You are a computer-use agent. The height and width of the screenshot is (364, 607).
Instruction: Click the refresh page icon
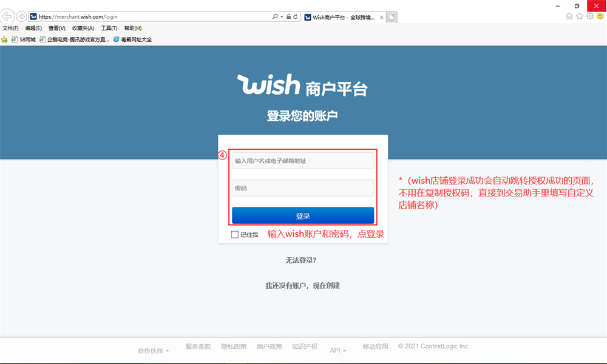296,16
